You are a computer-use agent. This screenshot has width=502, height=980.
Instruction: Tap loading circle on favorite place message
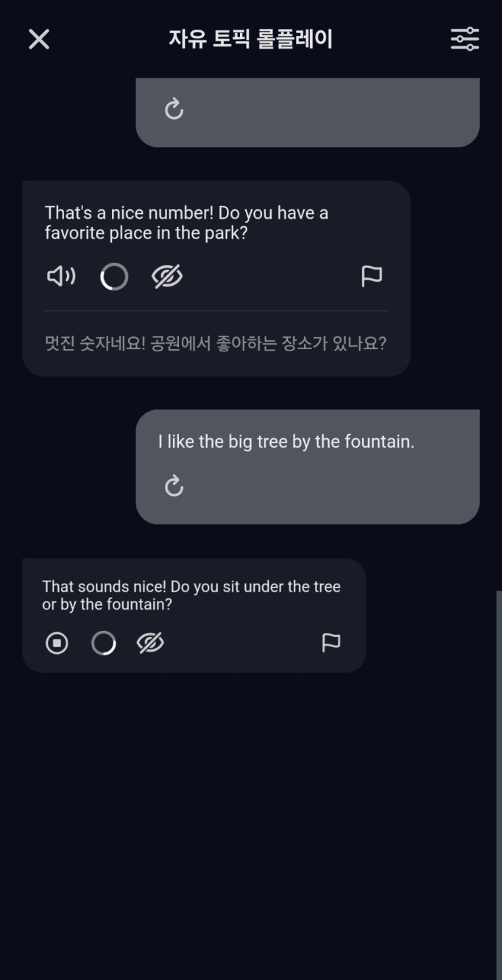pos(114,276)
